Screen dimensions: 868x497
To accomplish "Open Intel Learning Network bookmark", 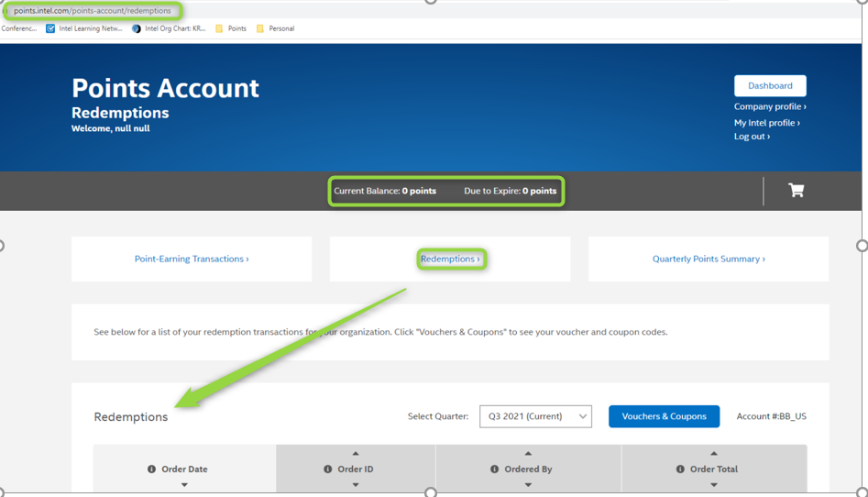I will [84, 28].
